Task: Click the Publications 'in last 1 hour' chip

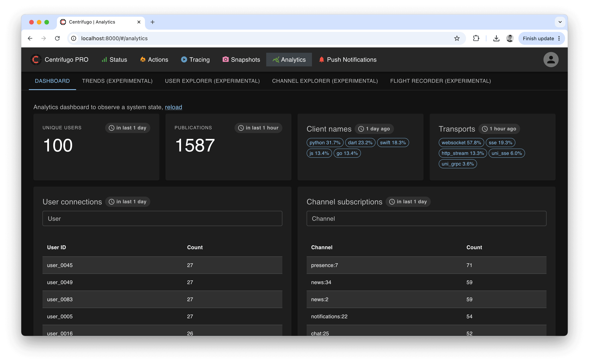Action: tap(258, 128)
